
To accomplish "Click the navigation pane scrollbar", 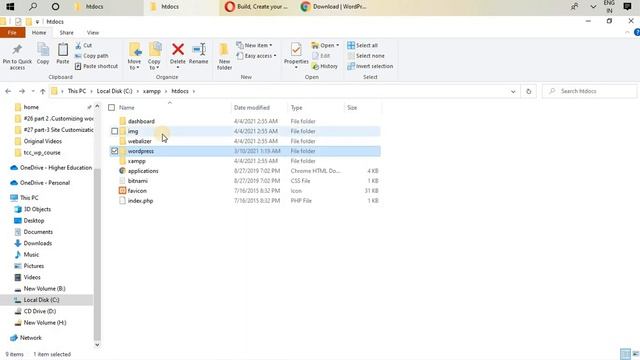I will (x=97, y=253).
